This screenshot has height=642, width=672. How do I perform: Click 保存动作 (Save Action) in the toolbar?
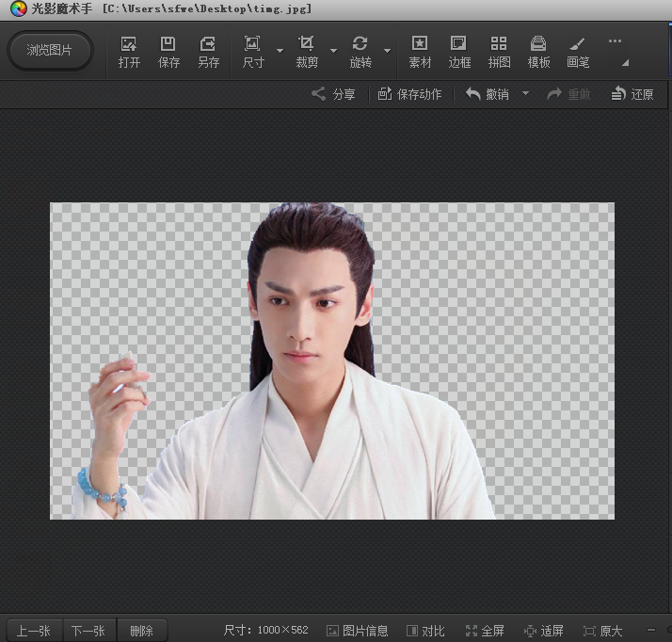[x=409, y=94]
